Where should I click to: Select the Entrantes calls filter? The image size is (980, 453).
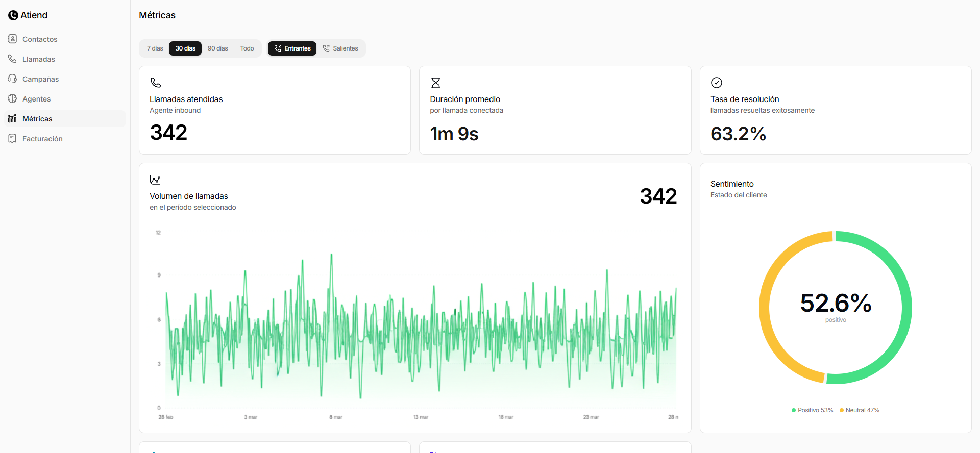[292, 48]
